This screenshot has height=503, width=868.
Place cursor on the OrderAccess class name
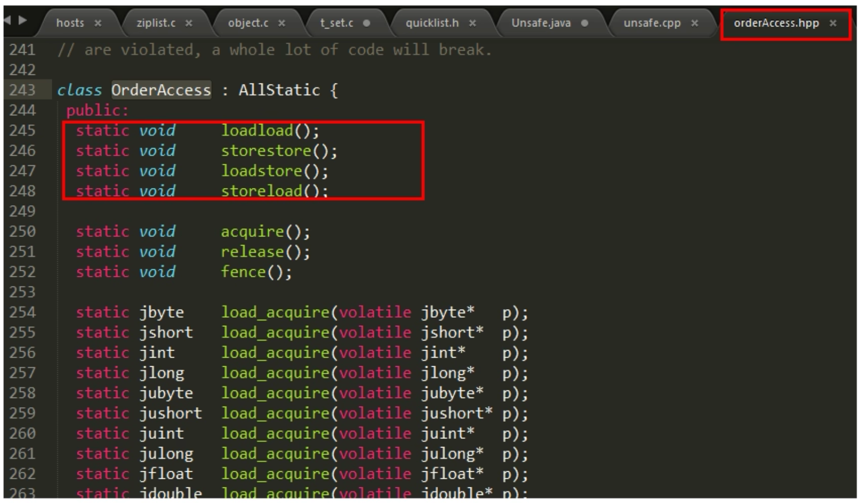click(x=161, y=90)
